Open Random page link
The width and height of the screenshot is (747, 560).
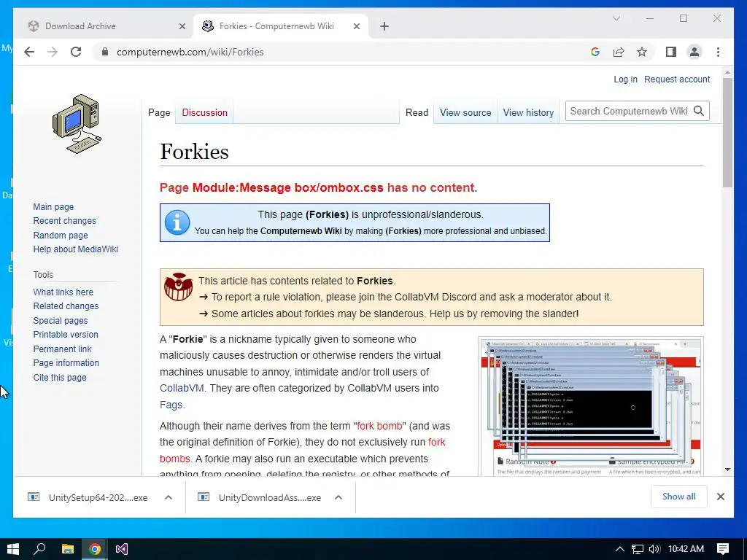tap(61, 236)
